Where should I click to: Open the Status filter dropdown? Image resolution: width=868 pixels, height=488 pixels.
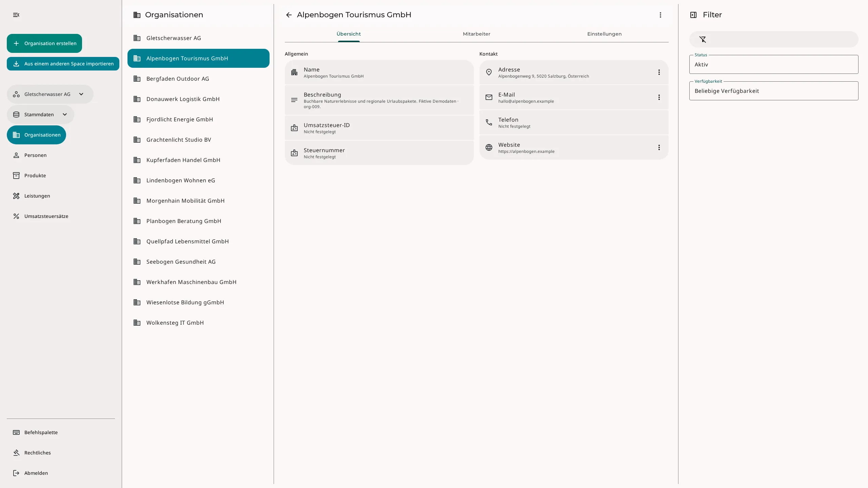point(774,64)
